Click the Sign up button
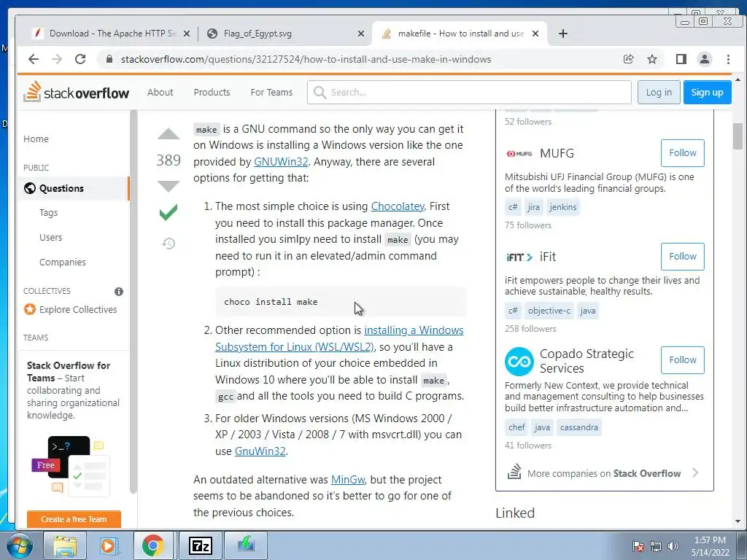Image resolution: width=747 pixels, height=560 pixels. coord(707,93)
